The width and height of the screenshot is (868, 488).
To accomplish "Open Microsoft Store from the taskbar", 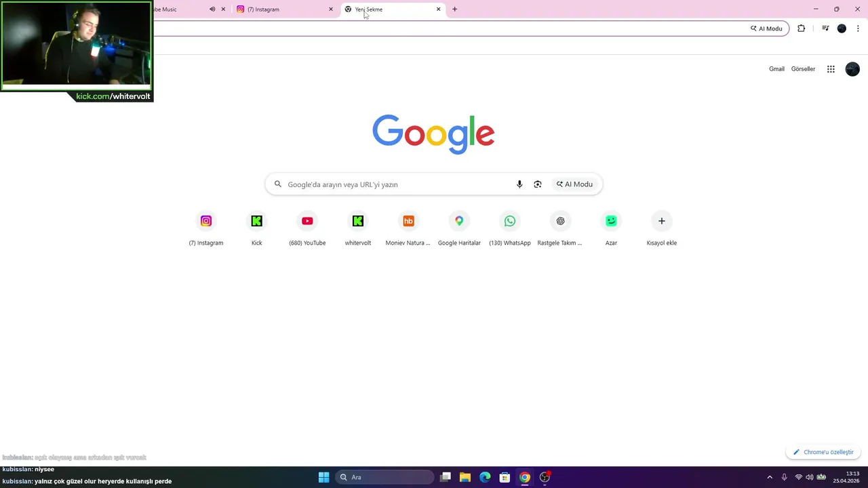I will tap(505, 477).
